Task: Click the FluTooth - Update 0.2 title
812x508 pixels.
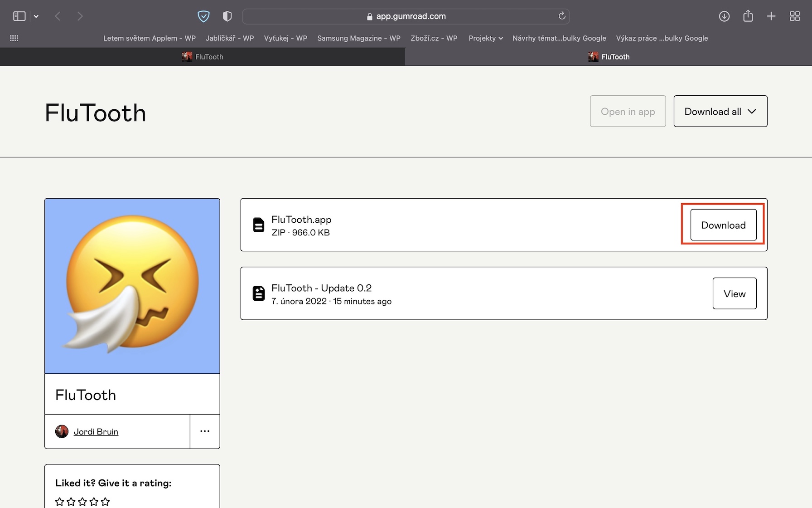Action: coord(321,288)
